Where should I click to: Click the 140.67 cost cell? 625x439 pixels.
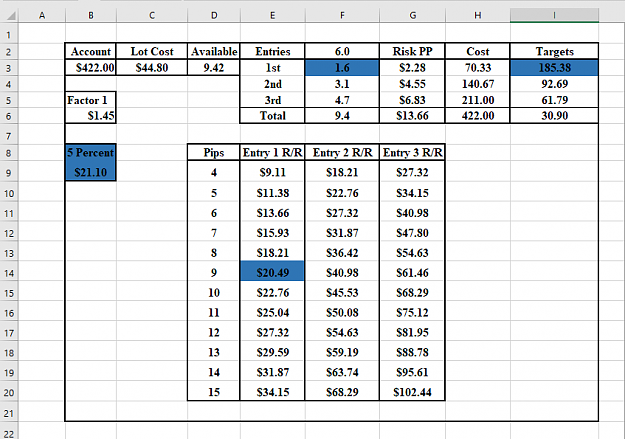click(x=478, y=84)
